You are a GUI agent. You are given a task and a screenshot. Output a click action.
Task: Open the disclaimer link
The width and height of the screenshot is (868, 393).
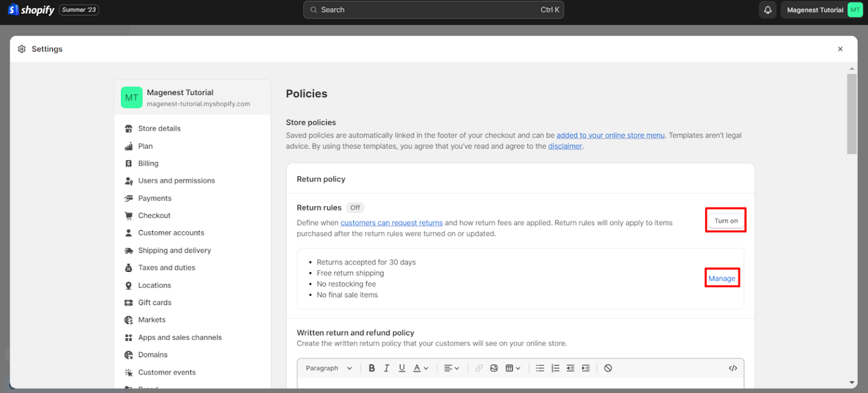point(565,146)
